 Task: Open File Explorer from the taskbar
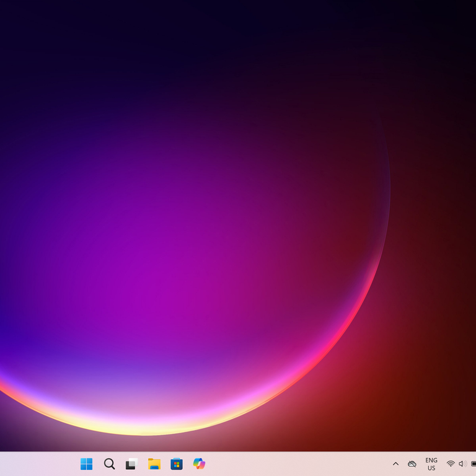(154, 464)
